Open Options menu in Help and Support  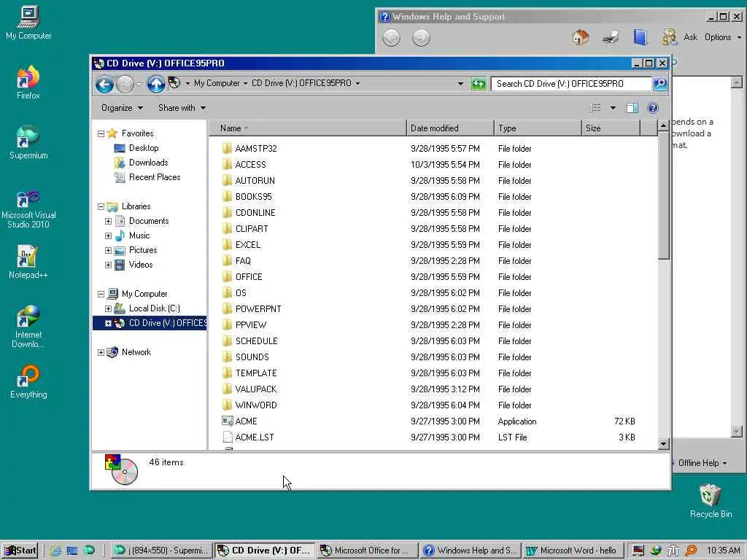723,37
